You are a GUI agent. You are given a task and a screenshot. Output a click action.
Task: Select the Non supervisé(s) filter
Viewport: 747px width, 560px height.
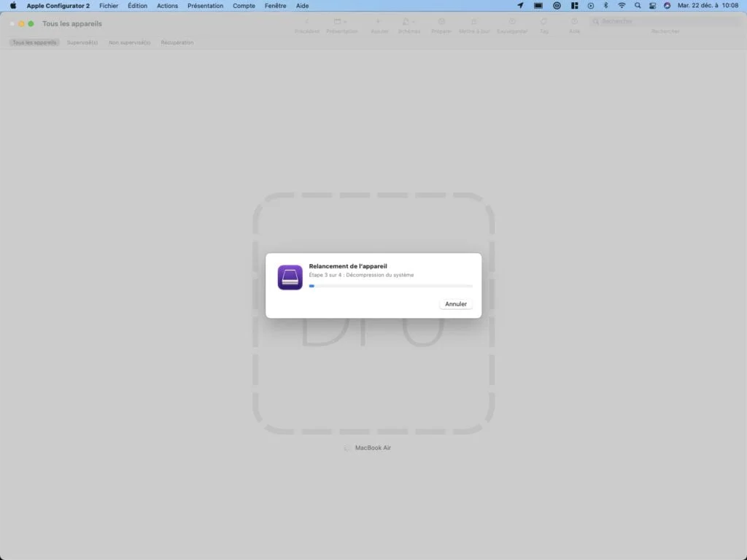[129, 42]
